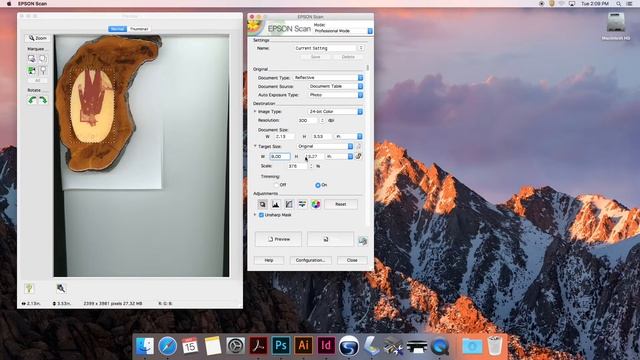Collapse the Image Type disclosure triangle
The width and height of the screenshot is (640, 360).
tap(255, 111)
